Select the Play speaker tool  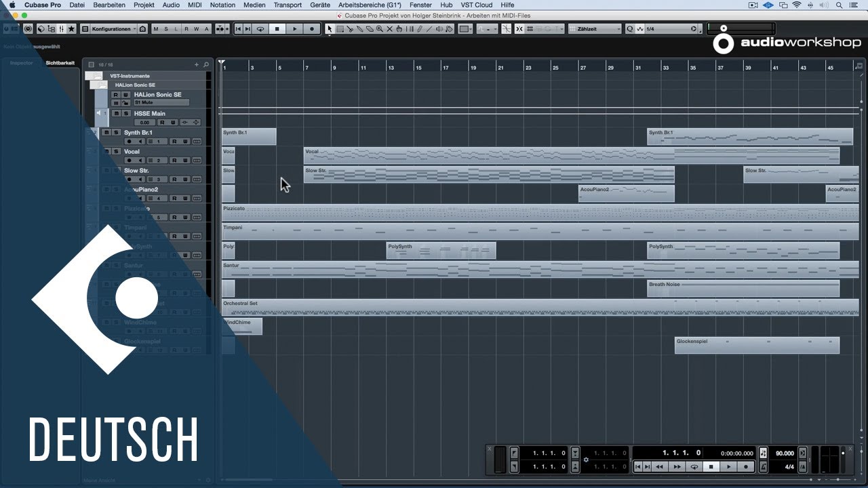(x=439, y=29)
